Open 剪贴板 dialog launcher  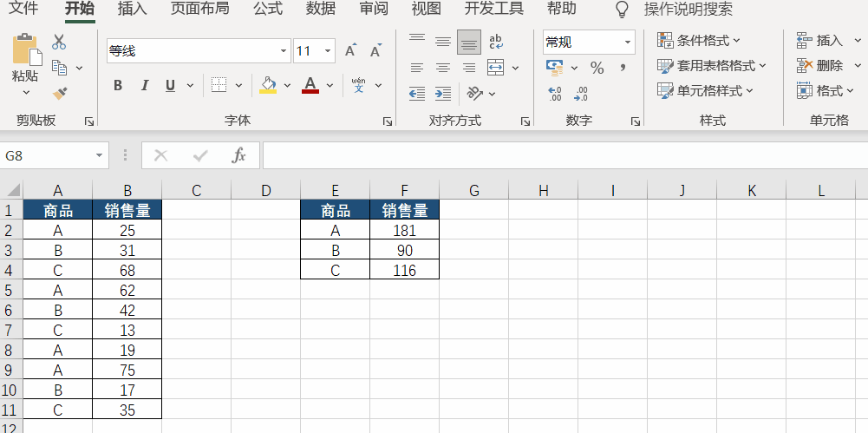tap(89, 121)
